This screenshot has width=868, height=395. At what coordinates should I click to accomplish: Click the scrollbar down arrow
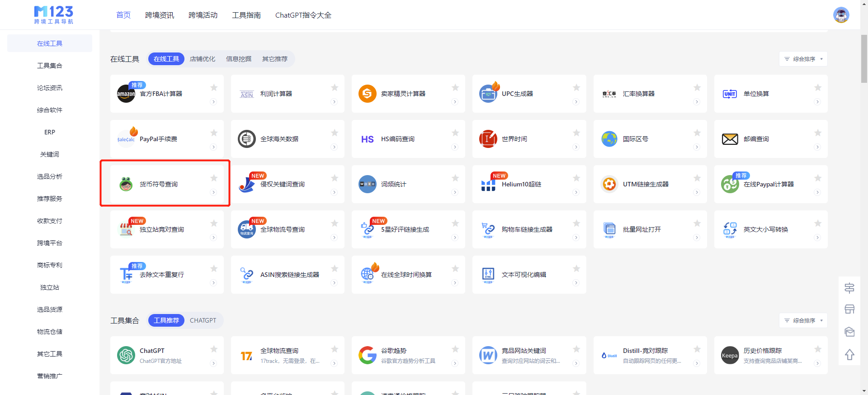tap(864, 391)
